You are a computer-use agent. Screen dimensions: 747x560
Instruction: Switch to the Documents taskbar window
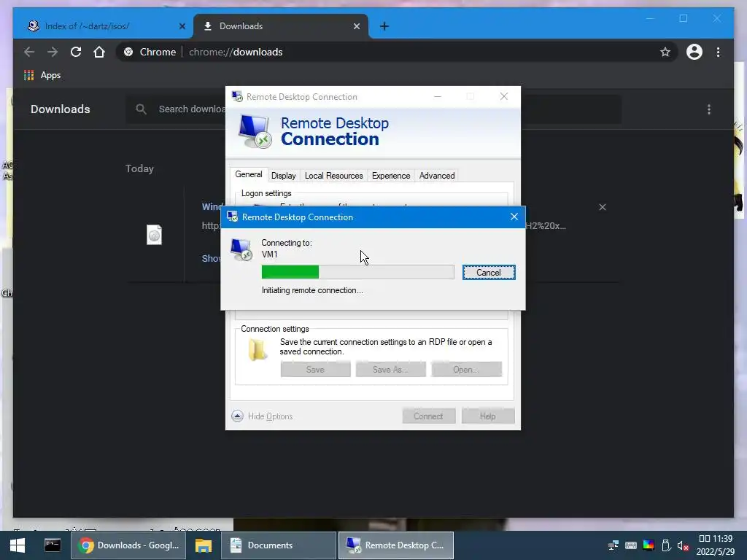(279, 545)
